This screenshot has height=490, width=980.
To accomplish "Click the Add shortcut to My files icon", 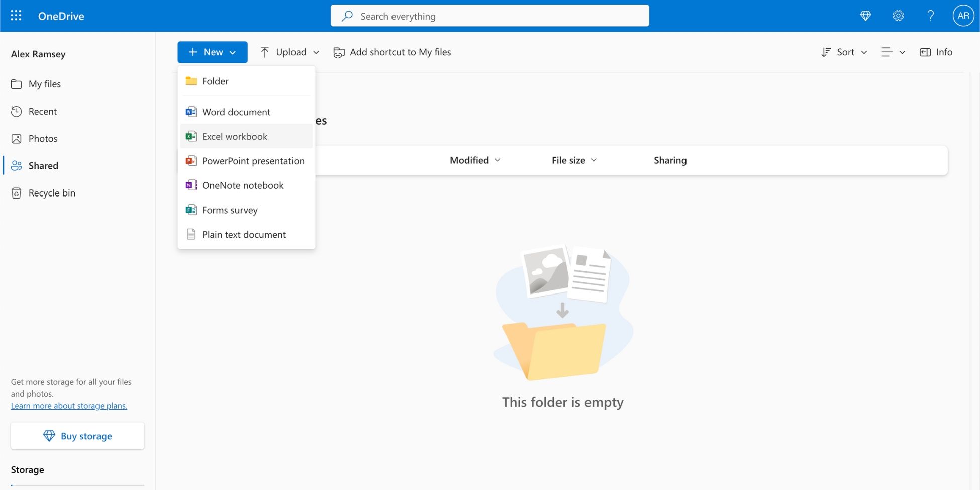I will click(339, 52).
